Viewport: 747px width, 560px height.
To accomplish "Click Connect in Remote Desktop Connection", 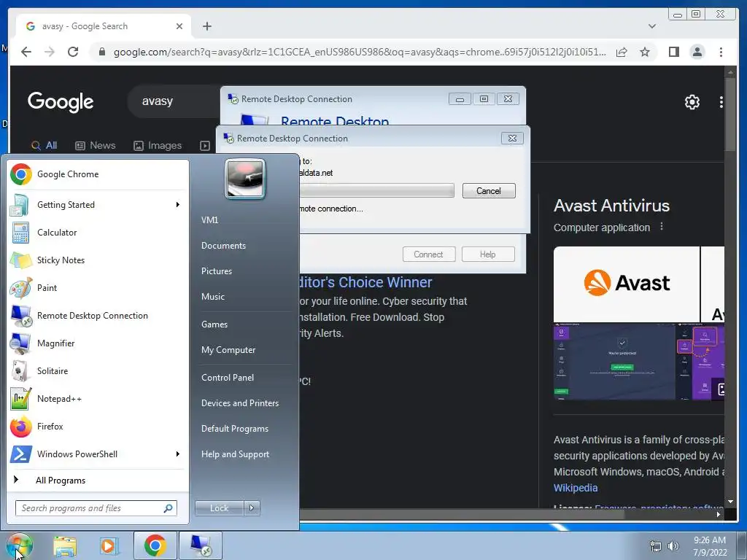I will pos(429,254).
